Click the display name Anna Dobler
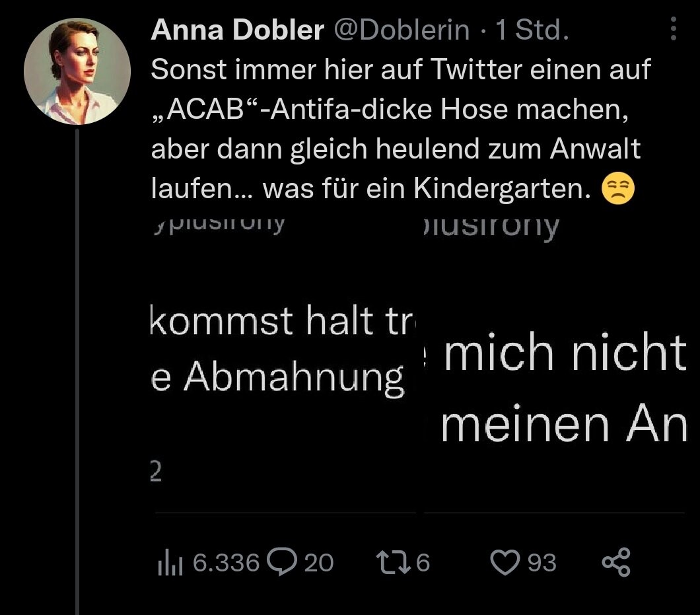700x615 pixels. click(238, 29)
